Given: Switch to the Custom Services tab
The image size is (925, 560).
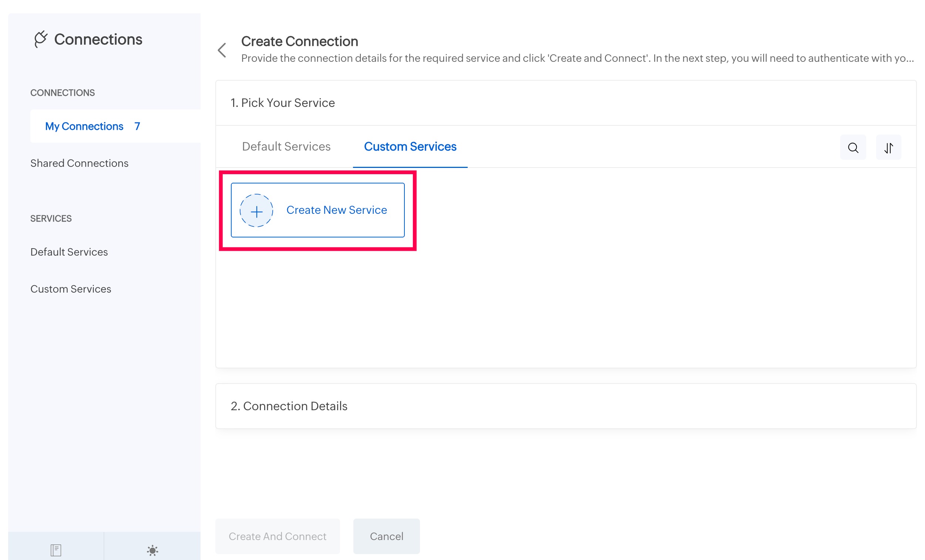Looking at the screenshot, I should click(x=410, y=146).
